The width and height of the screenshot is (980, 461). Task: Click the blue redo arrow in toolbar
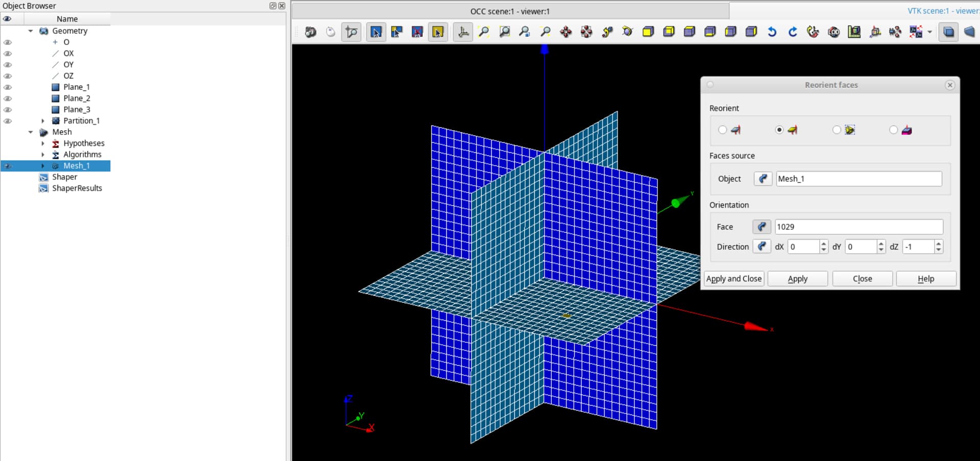click(792, 32)
